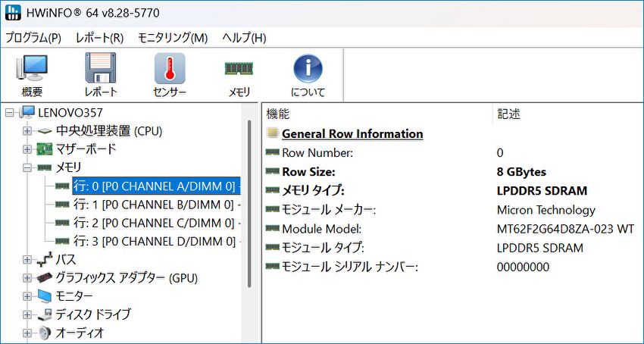Select row 行: 1 P0 CHANNEL B/DIMM 0
The image size is (644, 344).
155,205
